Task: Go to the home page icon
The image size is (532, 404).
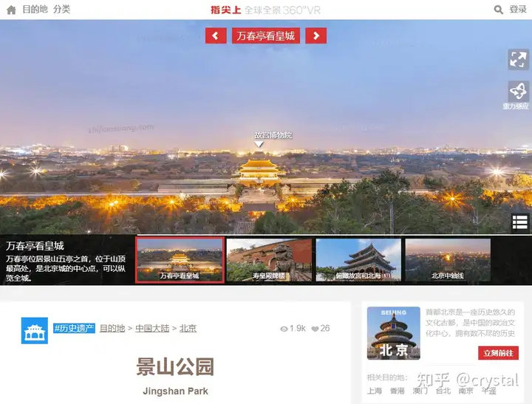Action: pos(11,10)
